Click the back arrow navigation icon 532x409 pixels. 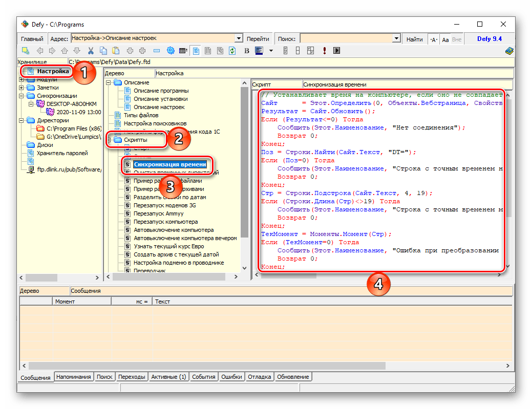(39, 51)
